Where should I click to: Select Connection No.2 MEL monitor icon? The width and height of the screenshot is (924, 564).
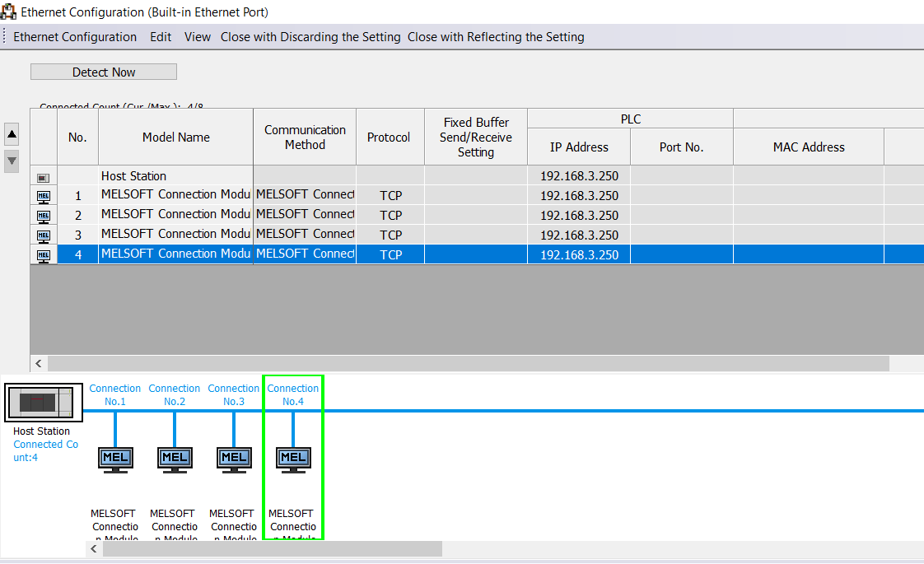(175, 459)
